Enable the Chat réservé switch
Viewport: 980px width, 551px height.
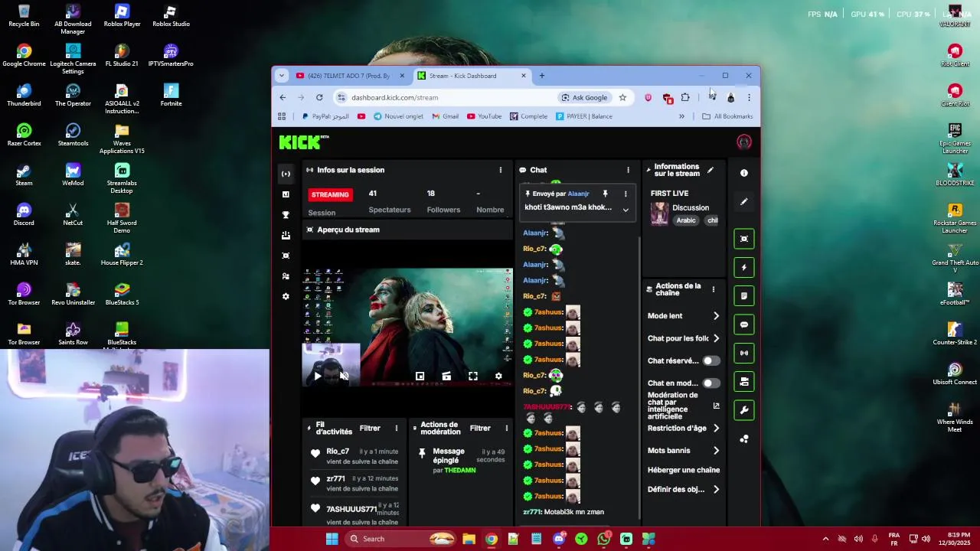point(711,360)
